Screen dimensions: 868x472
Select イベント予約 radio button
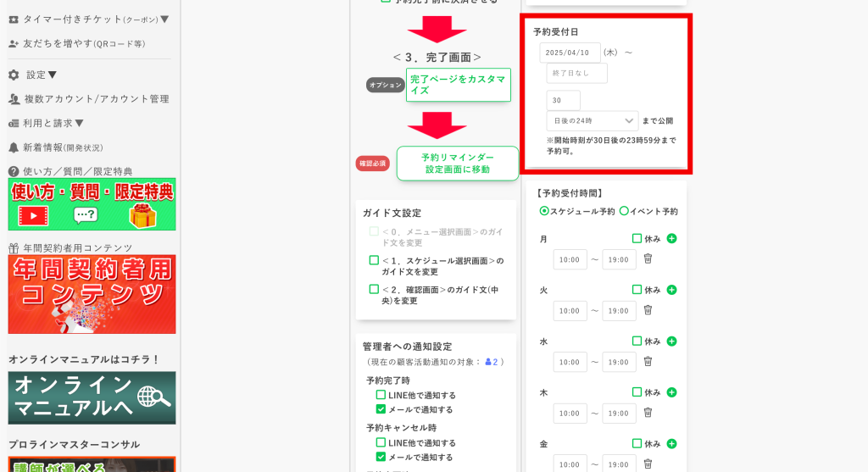coord(624,211)
